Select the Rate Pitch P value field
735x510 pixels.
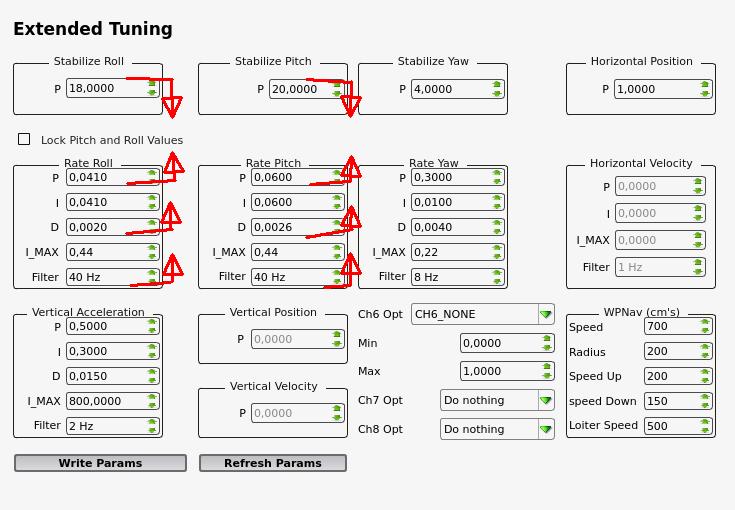pos(290,177)
